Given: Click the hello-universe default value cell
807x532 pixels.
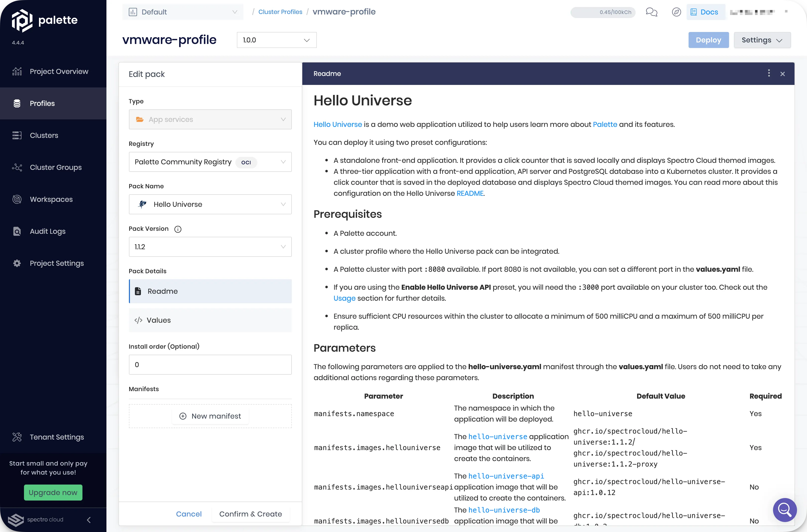Looking at the screenshot, I should (603, 414).
